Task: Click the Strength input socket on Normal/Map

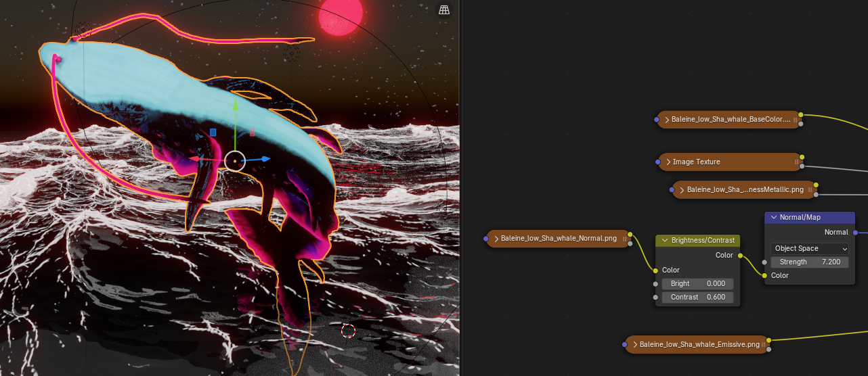Action: click(764, 262)
